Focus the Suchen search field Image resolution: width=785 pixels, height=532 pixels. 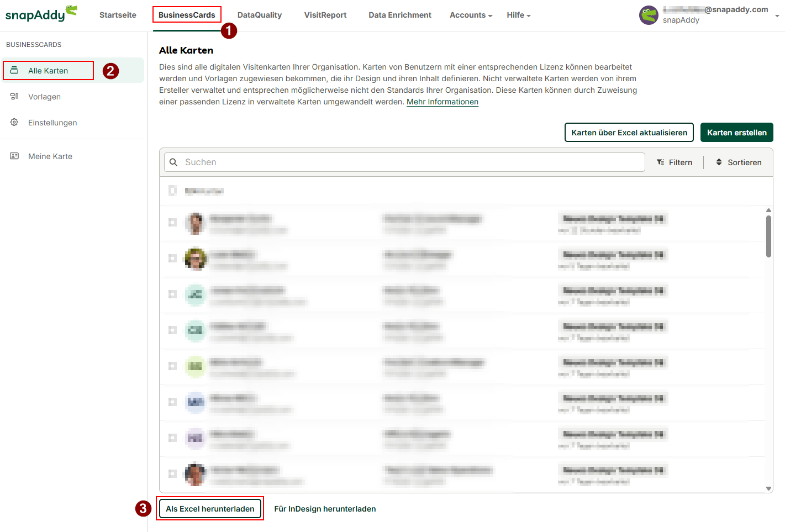pyautogui.click(x=404, y=162)
